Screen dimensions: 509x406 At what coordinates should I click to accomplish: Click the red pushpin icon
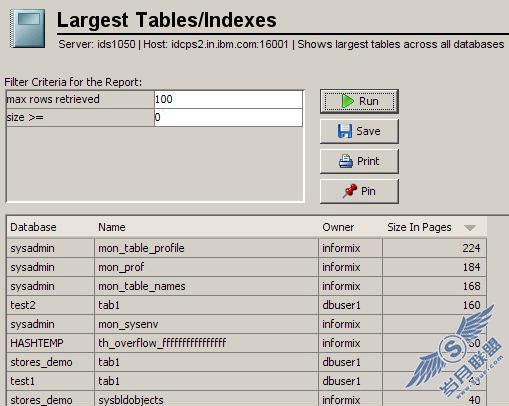[350, 191]
